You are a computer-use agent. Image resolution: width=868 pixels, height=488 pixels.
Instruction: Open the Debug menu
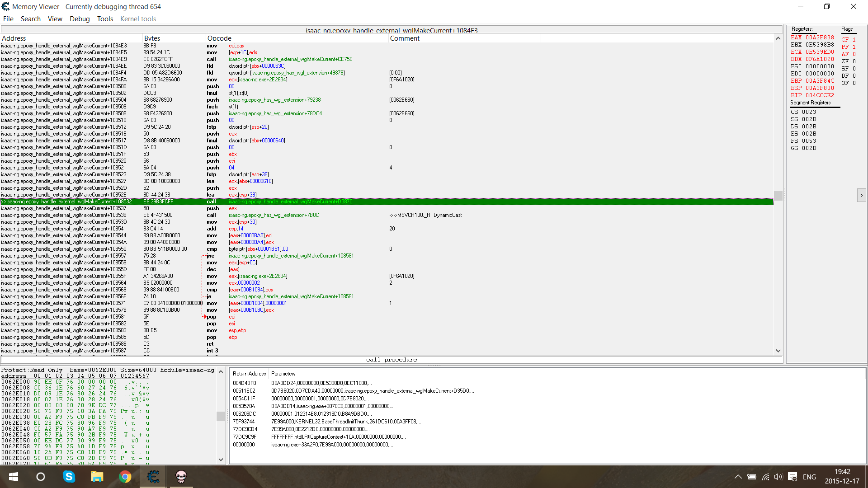pyautogui.click(x=80, y=19)
